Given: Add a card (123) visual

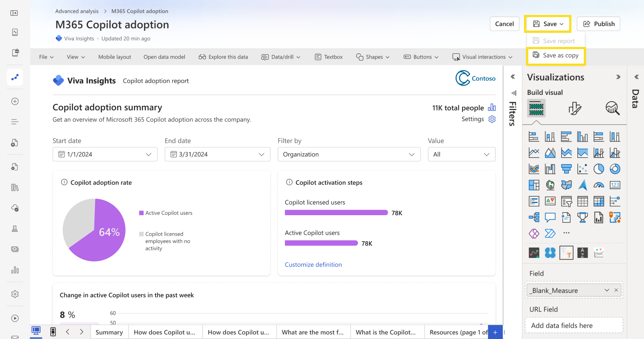Looking at the screenshot, I should (615, 184).
